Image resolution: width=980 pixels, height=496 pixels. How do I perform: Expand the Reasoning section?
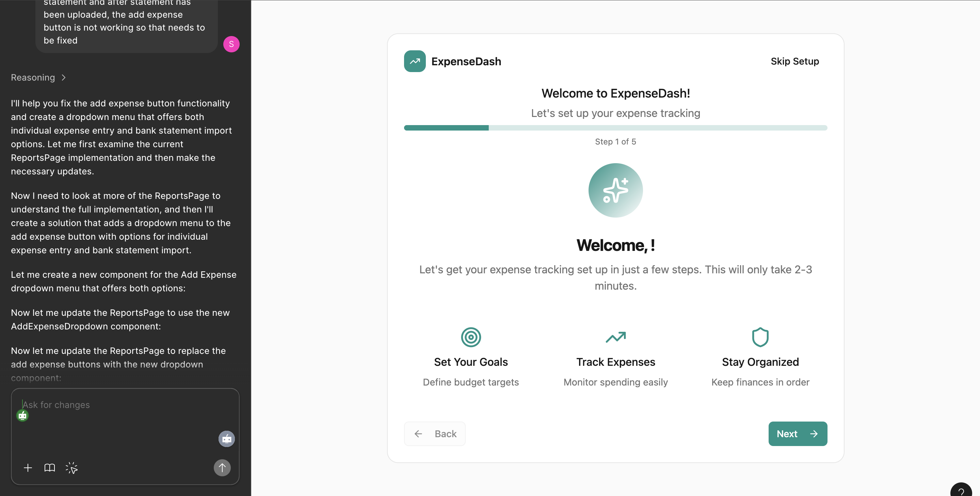pyautogui.click(x=38, y=78)
